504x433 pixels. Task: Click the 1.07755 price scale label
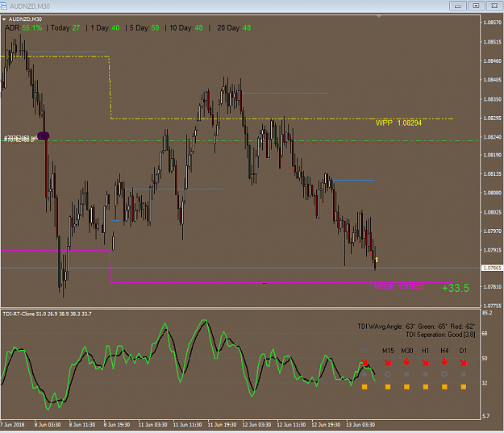[x=493, y=306]
